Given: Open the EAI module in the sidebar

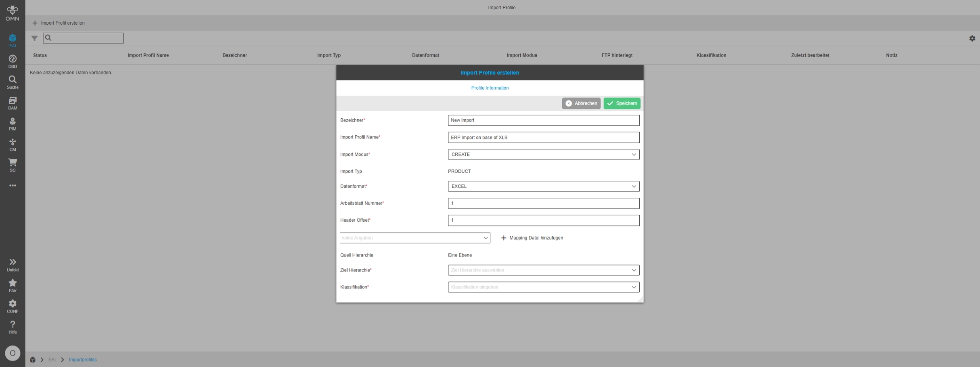Looking at the screenshot, I should click(x=13, y=41).
